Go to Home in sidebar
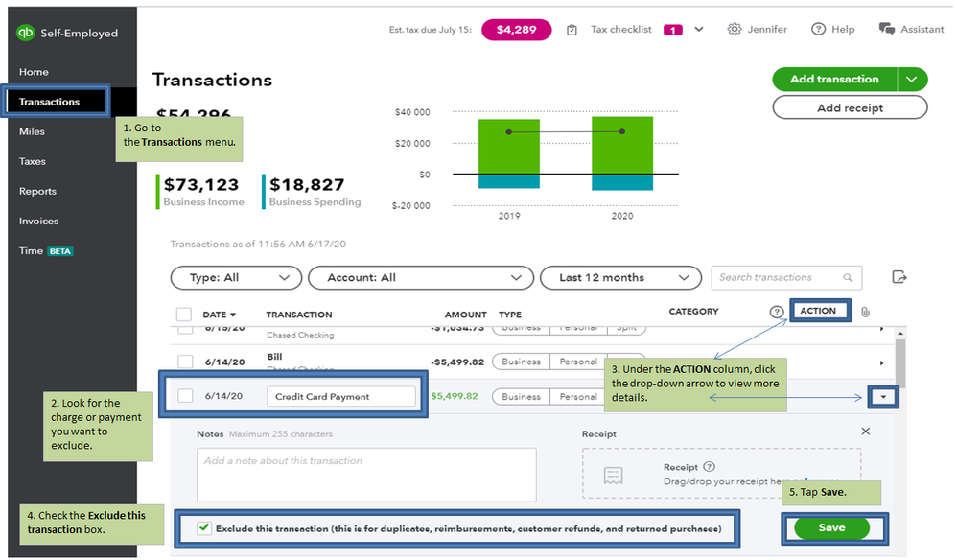This screenshot has width=957, height=560. (x=34, y=72)
